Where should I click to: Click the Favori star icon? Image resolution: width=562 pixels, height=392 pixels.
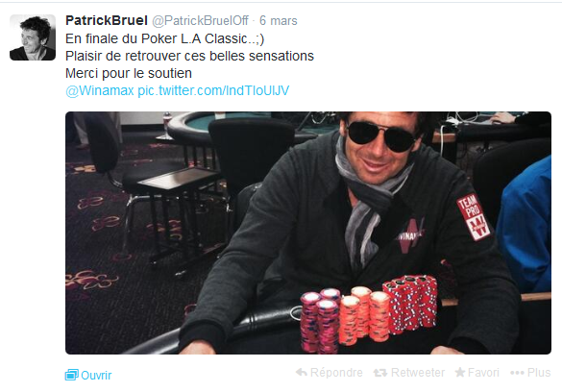[x=460, y=372]
